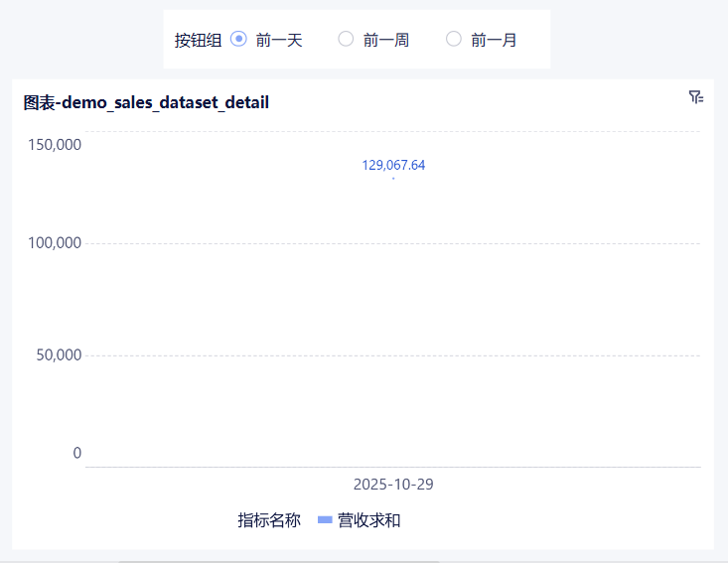Click the 100,000 y-axis label
The width and height of the screenshot is (728, 563).
[55, 243]
